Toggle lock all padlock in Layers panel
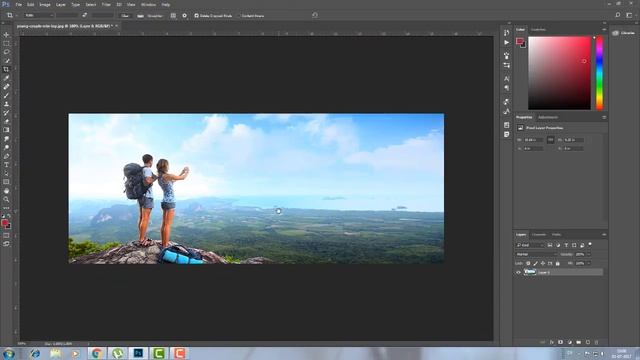Image resolution: width=640 pixels, height=360 pixels. [558, 263]
